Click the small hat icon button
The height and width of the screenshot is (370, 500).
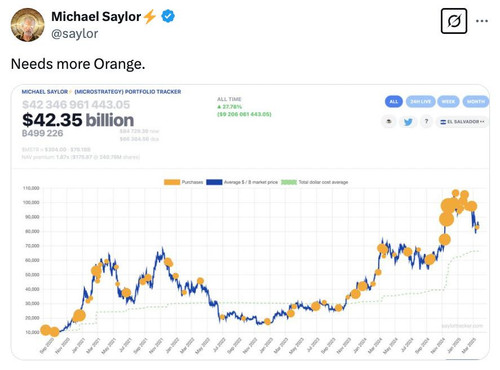(389, 122)
